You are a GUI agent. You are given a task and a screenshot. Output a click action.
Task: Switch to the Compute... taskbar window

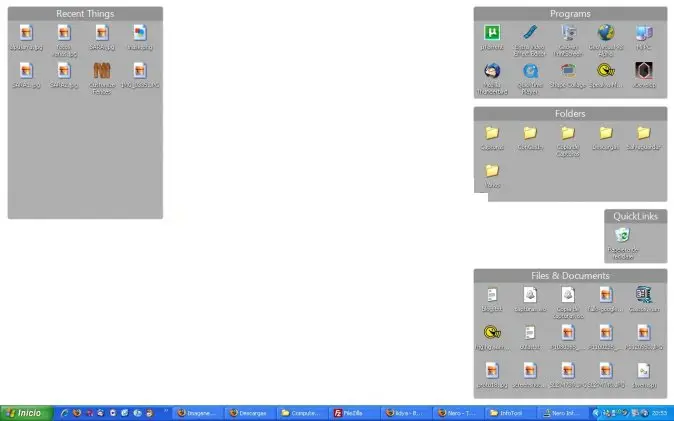click(302, 413)
